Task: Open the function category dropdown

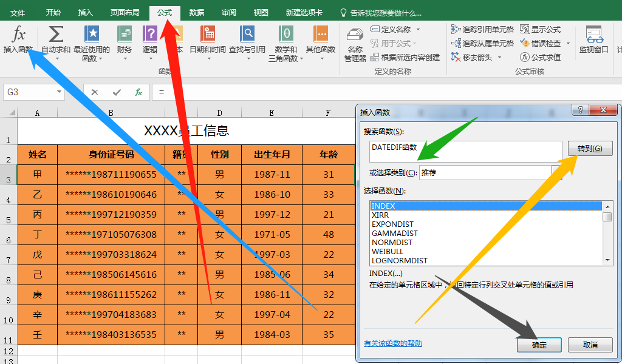Action: 556,173
